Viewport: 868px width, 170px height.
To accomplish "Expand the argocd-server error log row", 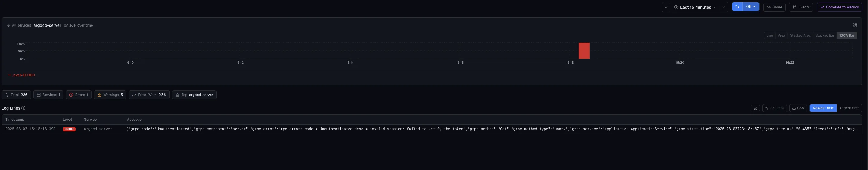I will tap(431, 129).
